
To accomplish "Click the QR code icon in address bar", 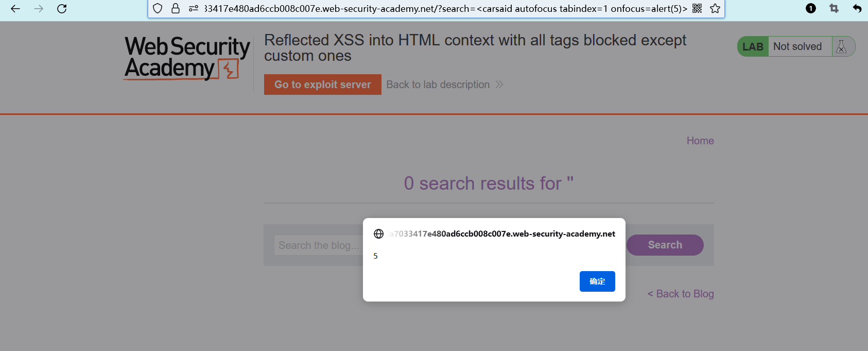I will pyautogui.click(x=697, y=8).
